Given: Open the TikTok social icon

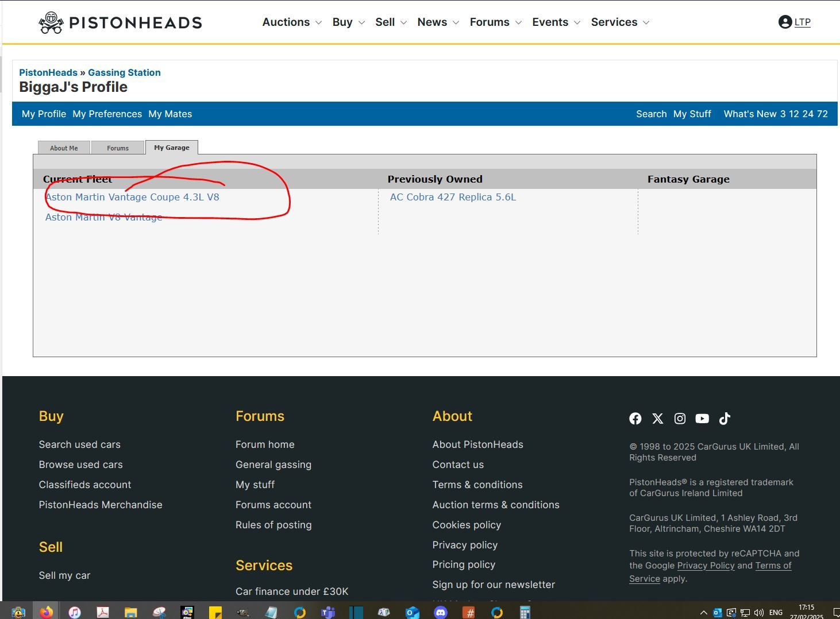Looking at the screenshot, I should pyautogui.click(x=725, y=419).
